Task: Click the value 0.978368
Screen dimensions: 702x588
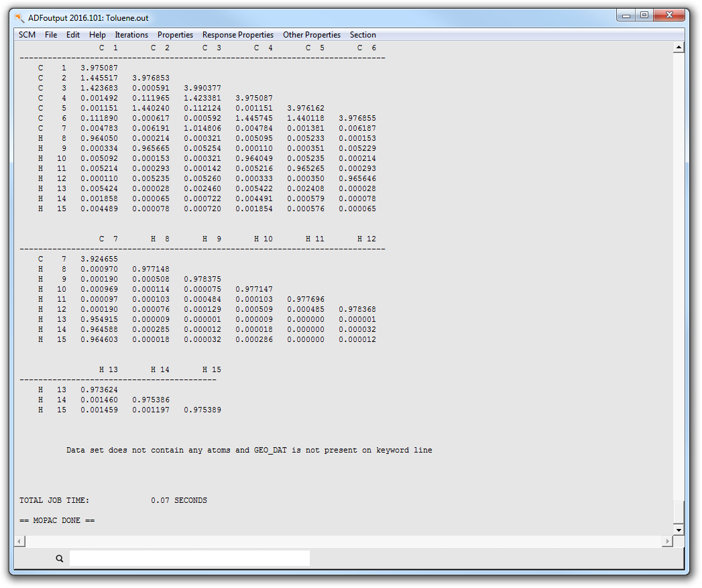Action: (357, 309)
